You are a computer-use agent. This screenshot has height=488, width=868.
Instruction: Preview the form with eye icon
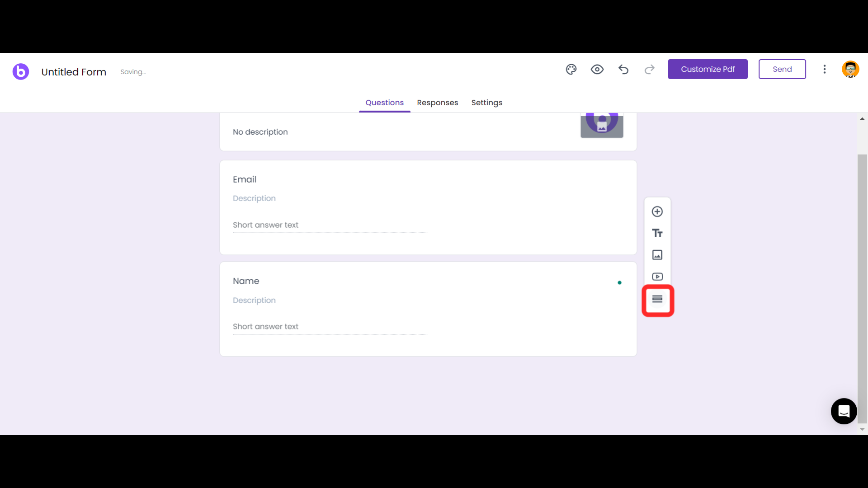coord(597,69)
